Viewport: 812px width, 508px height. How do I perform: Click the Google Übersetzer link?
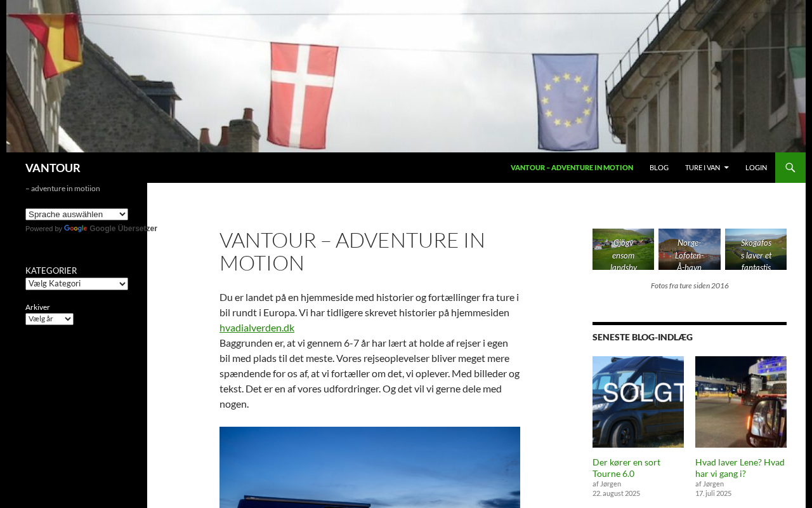pyautogui.click(x=123, y=229)
